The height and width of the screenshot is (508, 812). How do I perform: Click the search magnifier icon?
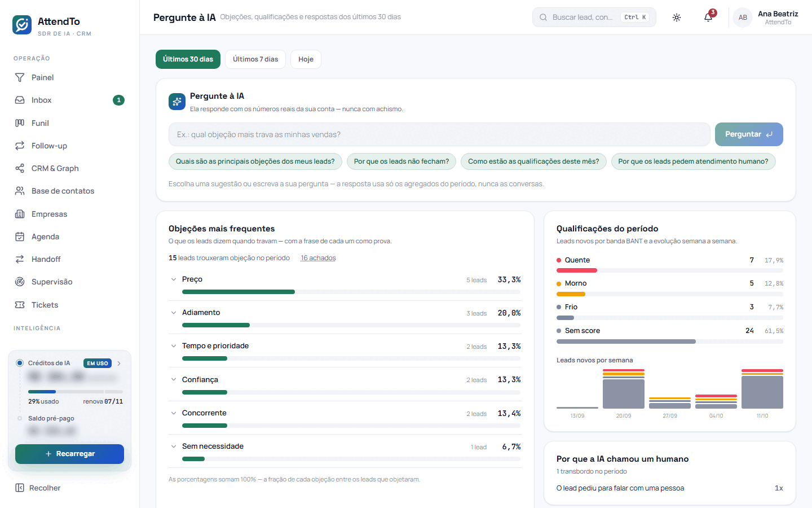[x=543, y=17]
